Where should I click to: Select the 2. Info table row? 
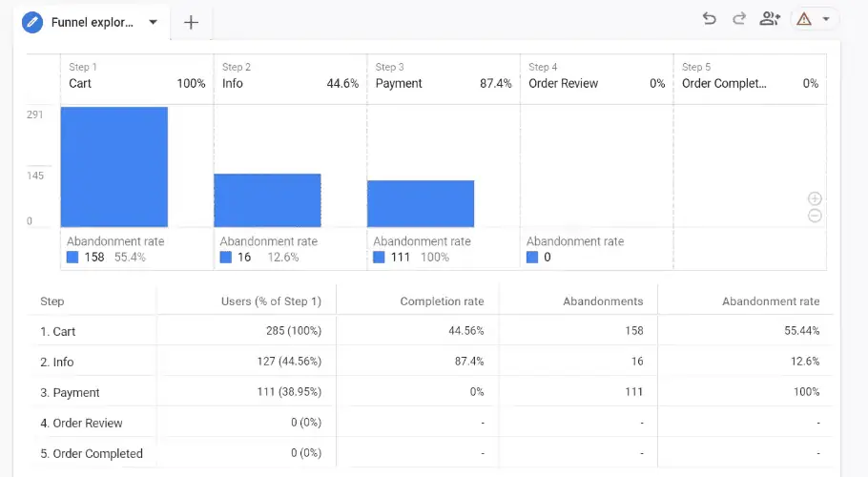(x=430, y=362)
